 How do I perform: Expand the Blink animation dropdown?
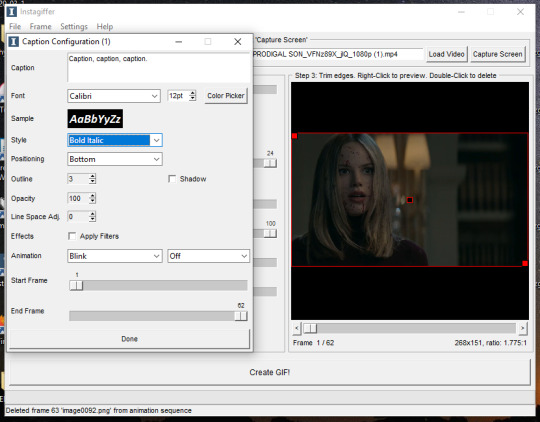point(156,256)
